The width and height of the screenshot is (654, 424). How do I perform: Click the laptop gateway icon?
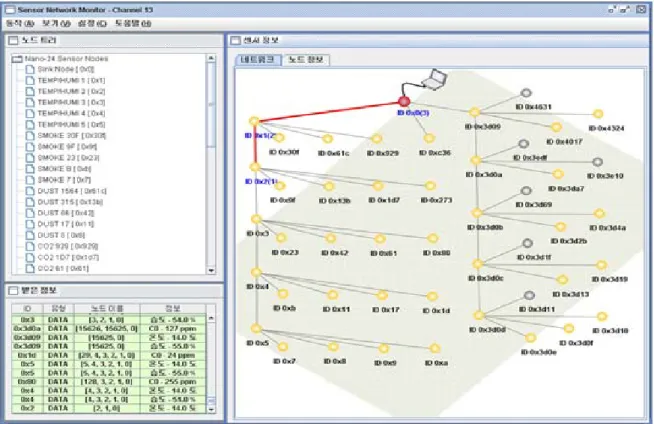pyautogui.click(x=434, y=79)
